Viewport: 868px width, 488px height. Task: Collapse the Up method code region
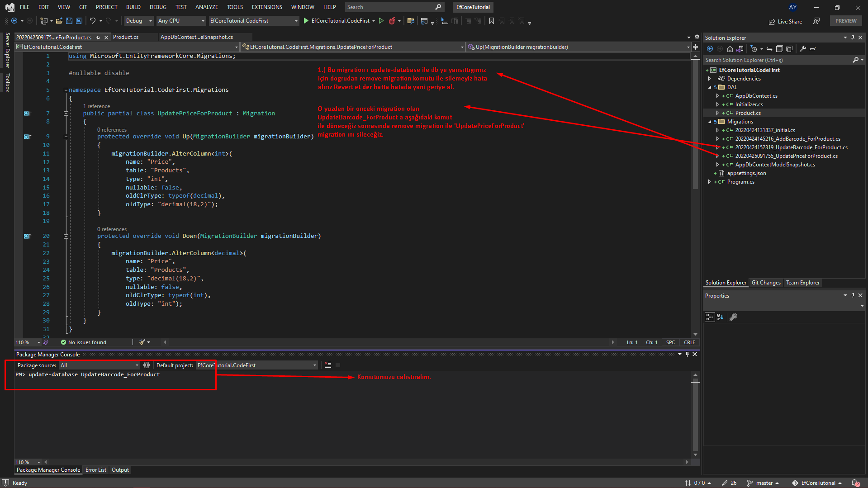pyautogui.click(x=66, y=136)
